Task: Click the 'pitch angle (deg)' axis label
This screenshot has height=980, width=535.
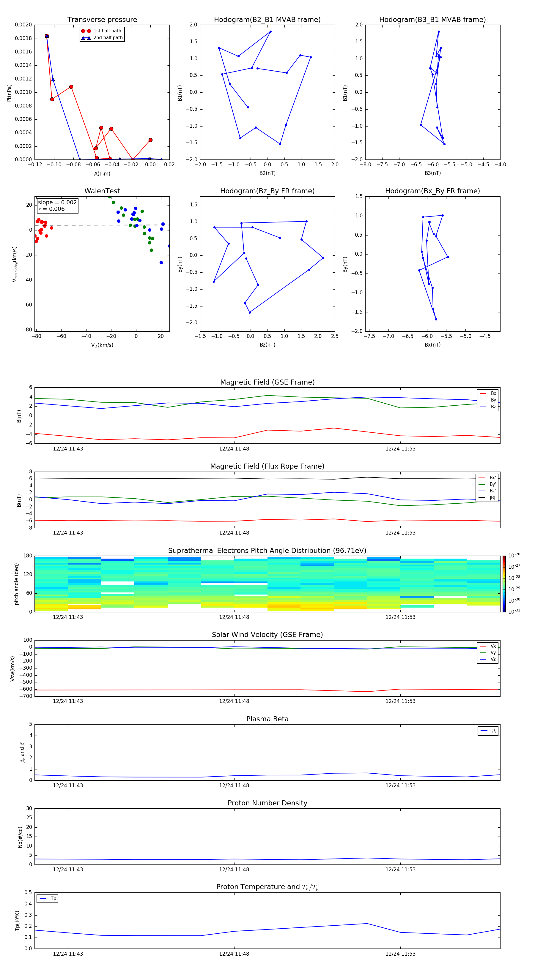Action: point(16,584)
